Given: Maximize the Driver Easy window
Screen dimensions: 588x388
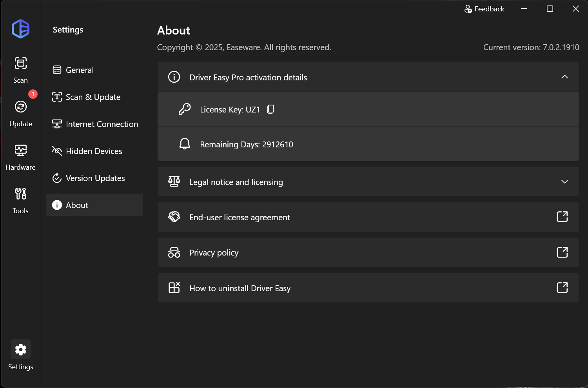Looking at the screenshot, I should click(550, 9).
